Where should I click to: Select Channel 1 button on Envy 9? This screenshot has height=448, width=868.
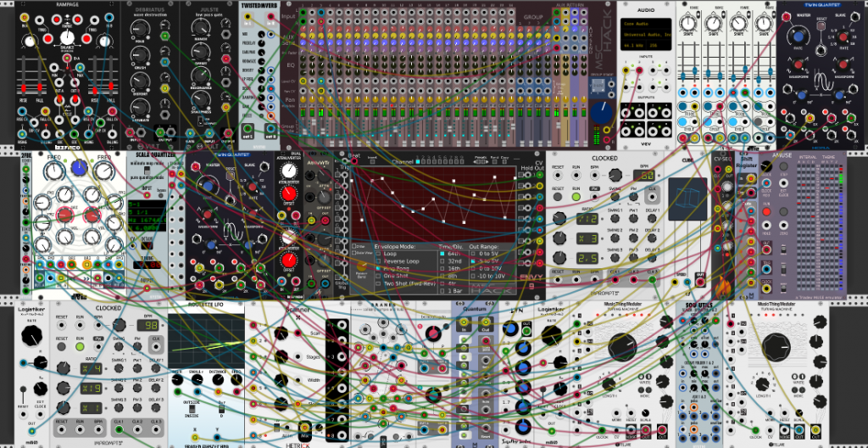(419, 162)
